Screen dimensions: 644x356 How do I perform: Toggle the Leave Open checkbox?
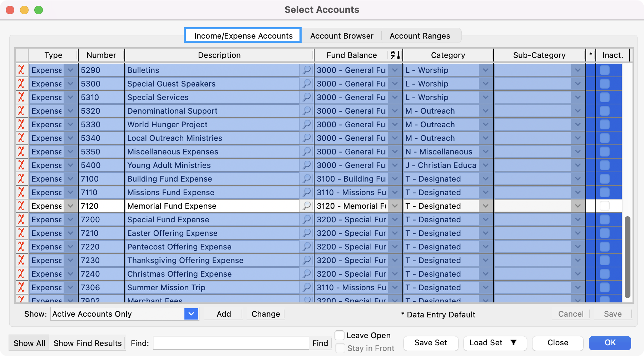pyautogui.click(x=340, y=335)
